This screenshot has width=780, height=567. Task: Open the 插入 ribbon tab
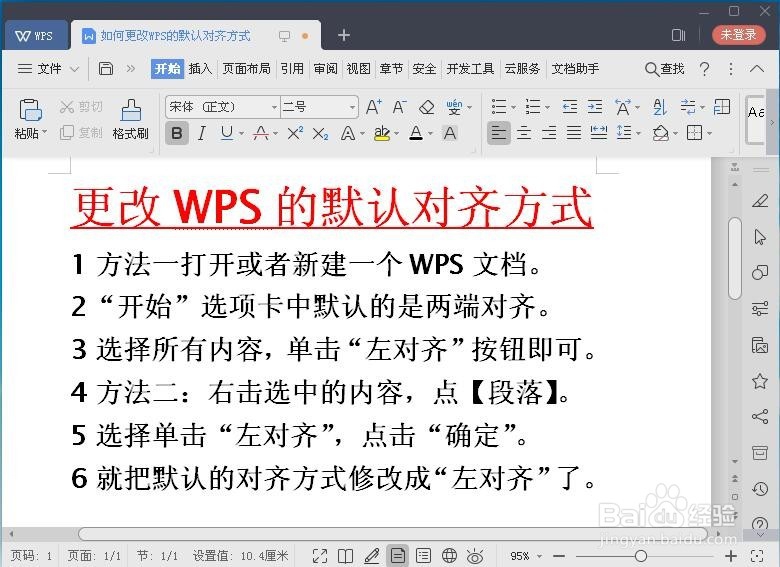click(x=200, y=69)
